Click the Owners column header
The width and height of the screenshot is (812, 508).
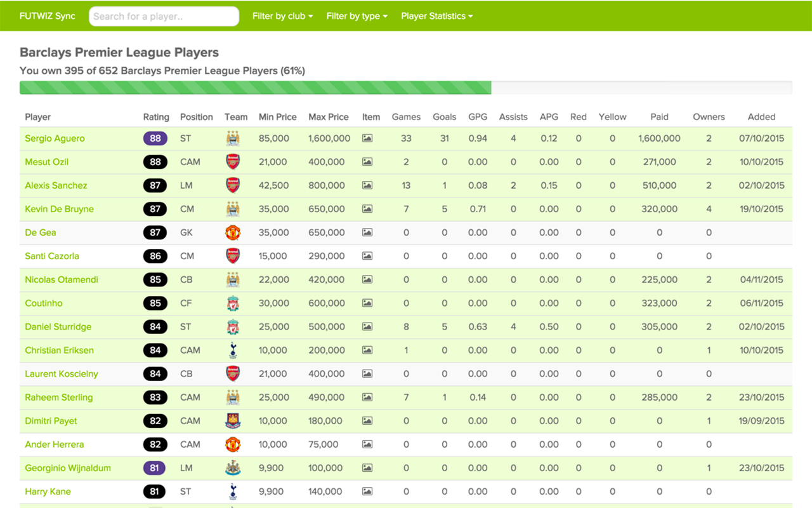[709, 117]
